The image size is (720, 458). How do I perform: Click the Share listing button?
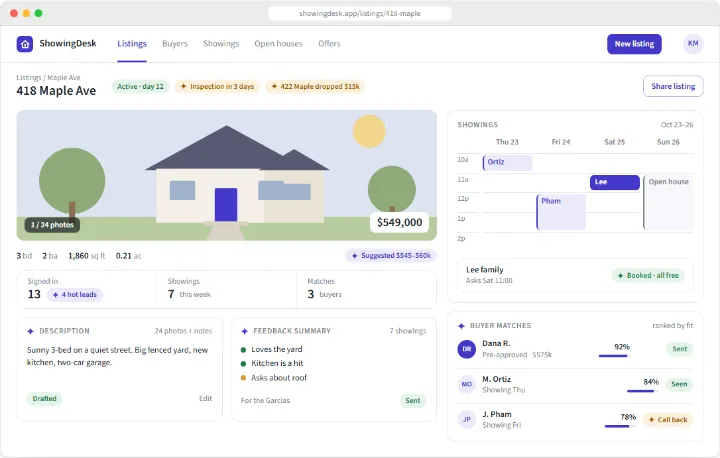pos(673,86)
